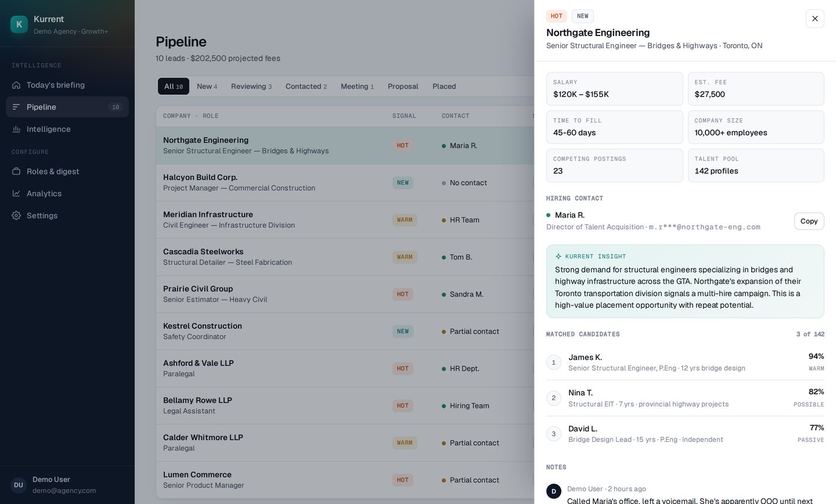Open matched candidate Nina T.
Screen dimensions: 836x504
click(x=685, y=398)
